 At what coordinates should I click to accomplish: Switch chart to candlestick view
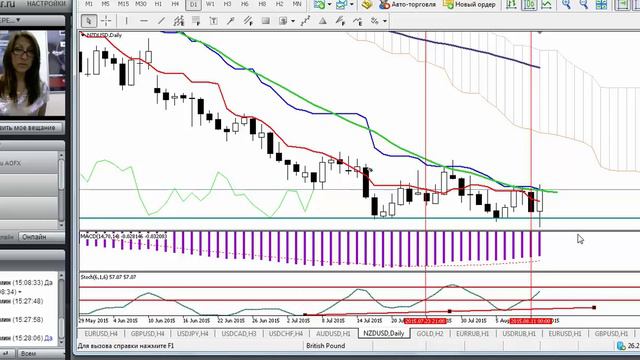point(529,5)
